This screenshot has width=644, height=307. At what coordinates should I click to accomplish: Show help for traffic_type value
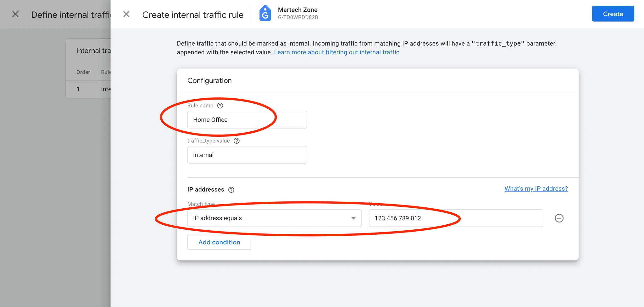pos(237,141)
